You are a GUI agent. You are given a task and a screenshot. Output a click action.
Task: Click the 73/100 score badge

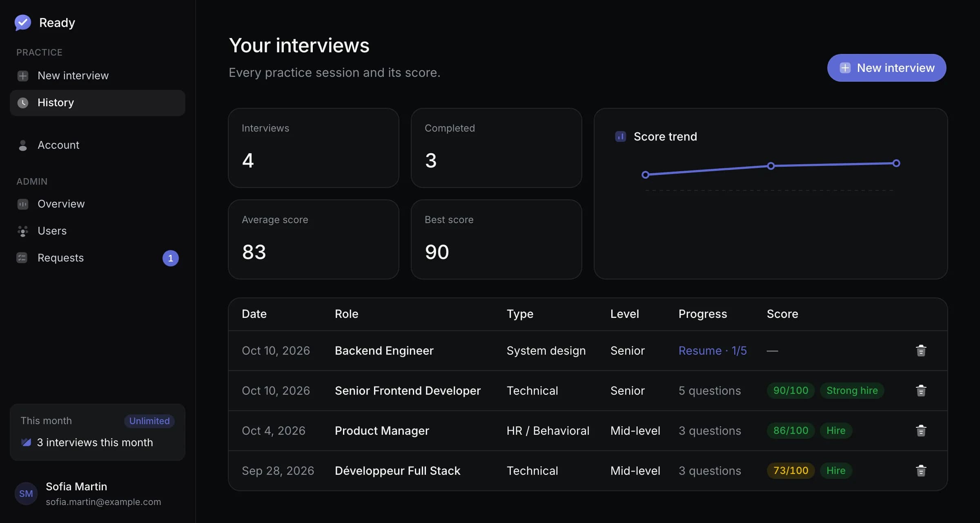(791, 471)
